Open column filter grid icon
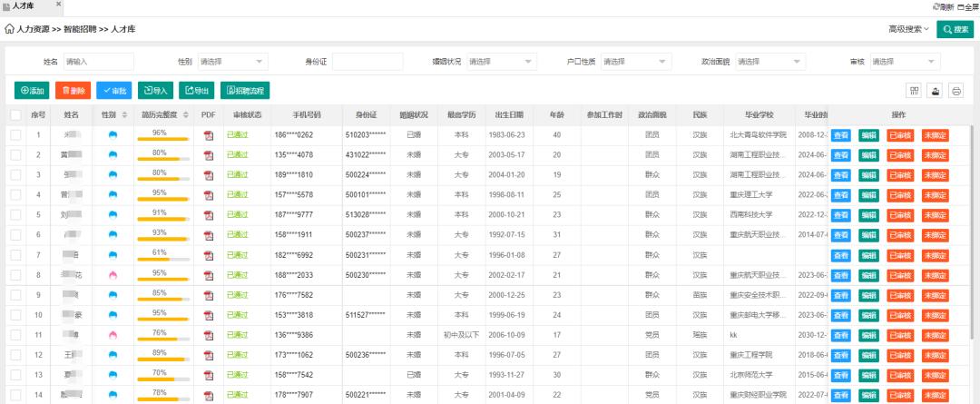This screenshot has height=404, width=980. click(x=915, y=91)
